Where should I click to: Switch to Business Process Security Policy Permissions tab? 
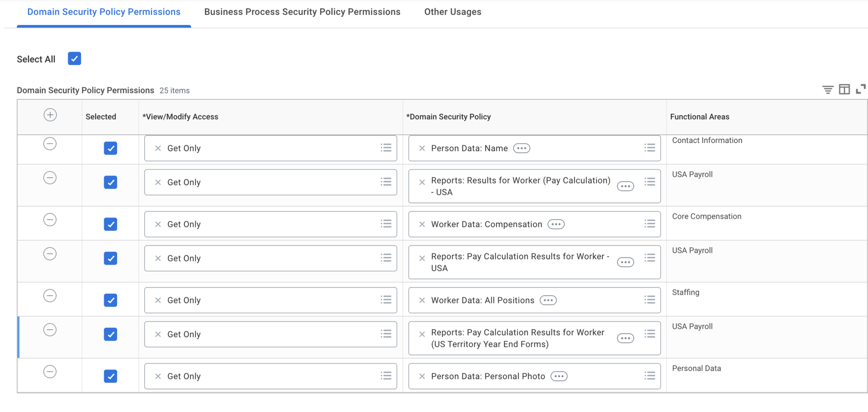(x=302, y=12)
